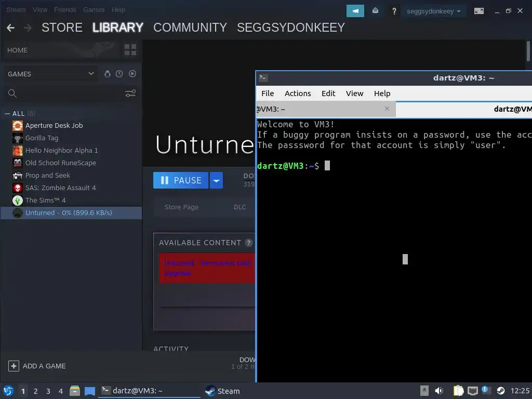Click the Steam library scrollbar

pyautogui.click(x=528, y=51)
